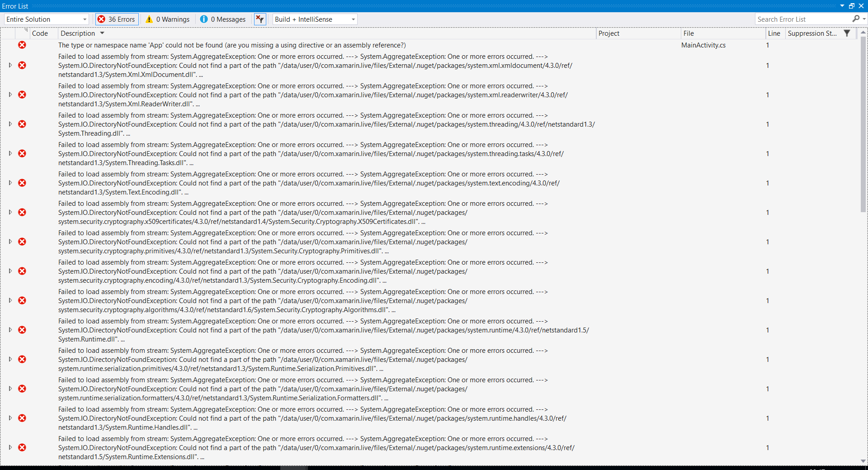Click the search magnifier in Search Error List
The width and height of the screenshot is (868, 470).
pyautogui.click(x=857, y=19)
